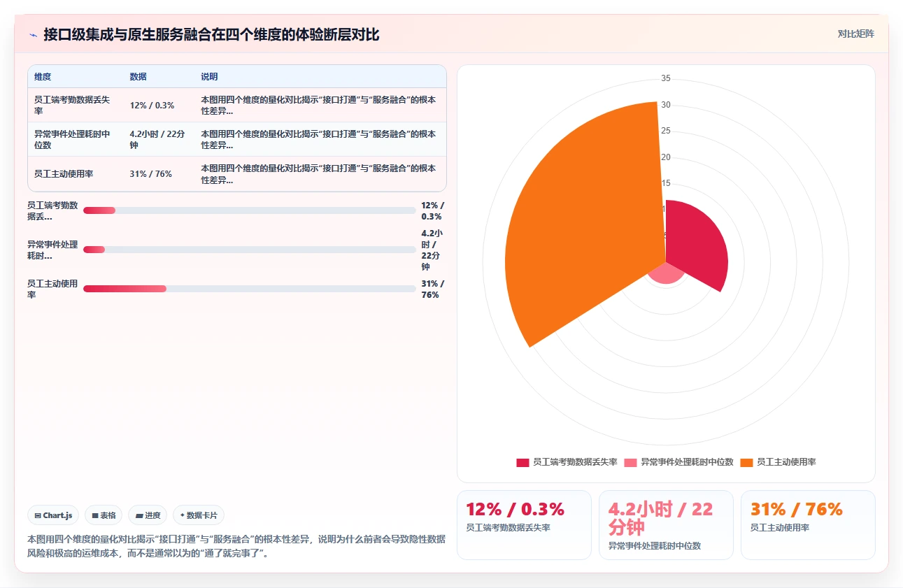Image resolution: width=903 pixels, height=588 pixels.
Task: Select table cell 12% / 0.3%
Action: click(x=152, y=106)
